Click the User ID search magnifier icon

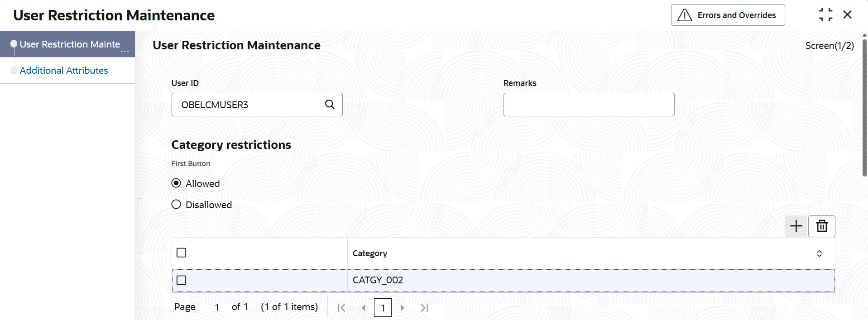point(330,105)
